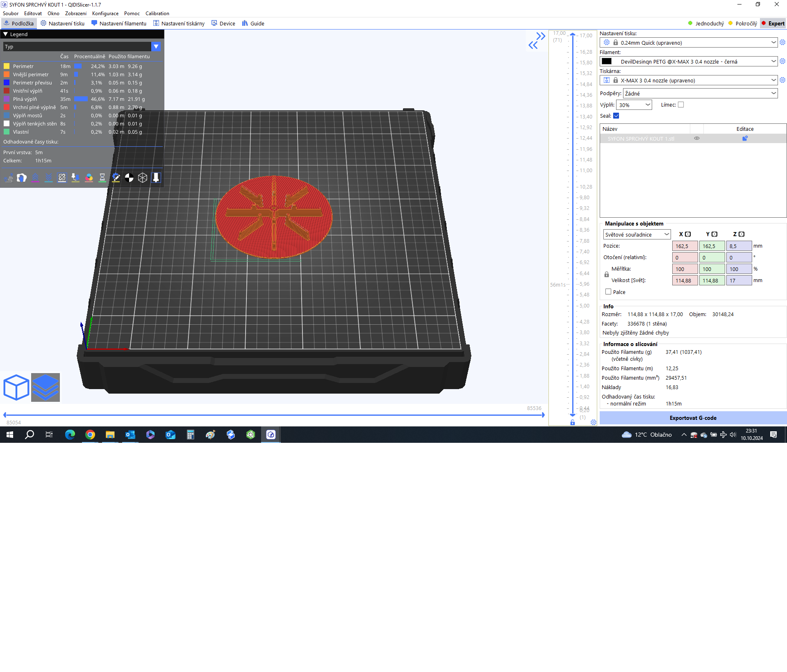Switch to layers preview view icon
Image resolution: width=787 pixels, height=672 pixels.
coord(45,387)
